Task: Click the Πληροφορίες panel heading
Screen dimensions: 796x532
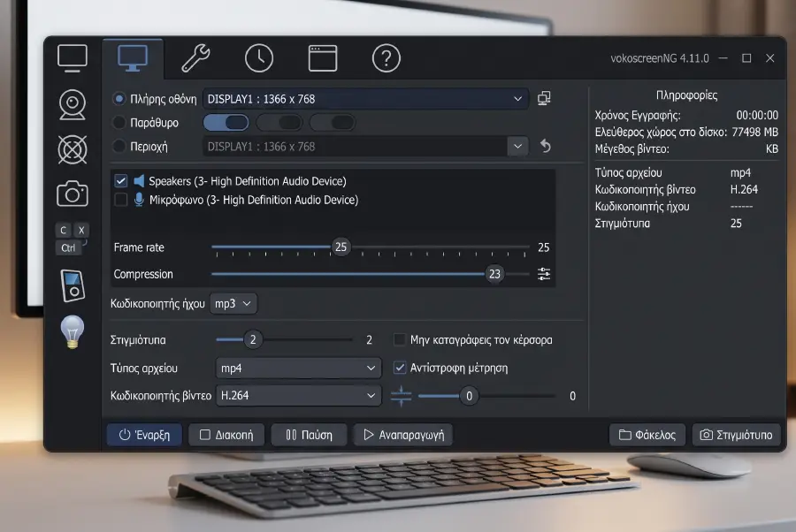Action: [686, 95]
